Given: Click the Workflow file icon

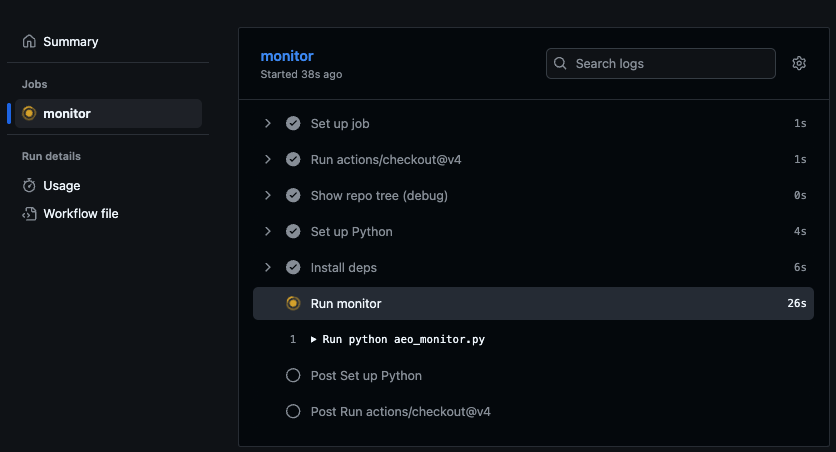Looking at the screenshot, I should (29, 214).
